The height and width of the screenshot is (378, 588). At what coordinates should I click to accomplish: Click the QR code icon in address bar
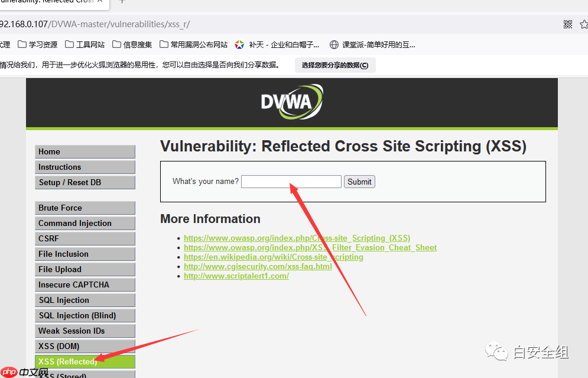click(x=568, y=24)
